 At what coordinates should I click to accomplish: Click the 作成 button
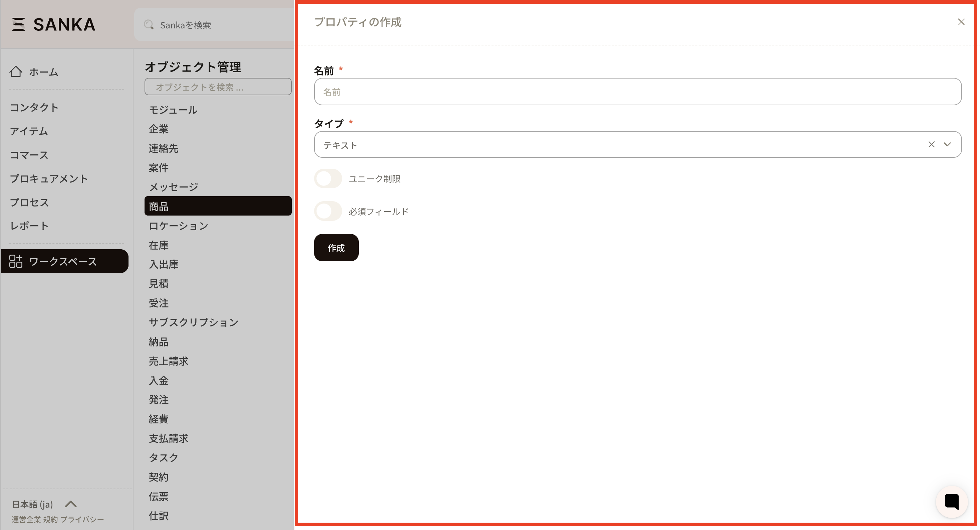[x=337, y=248]
